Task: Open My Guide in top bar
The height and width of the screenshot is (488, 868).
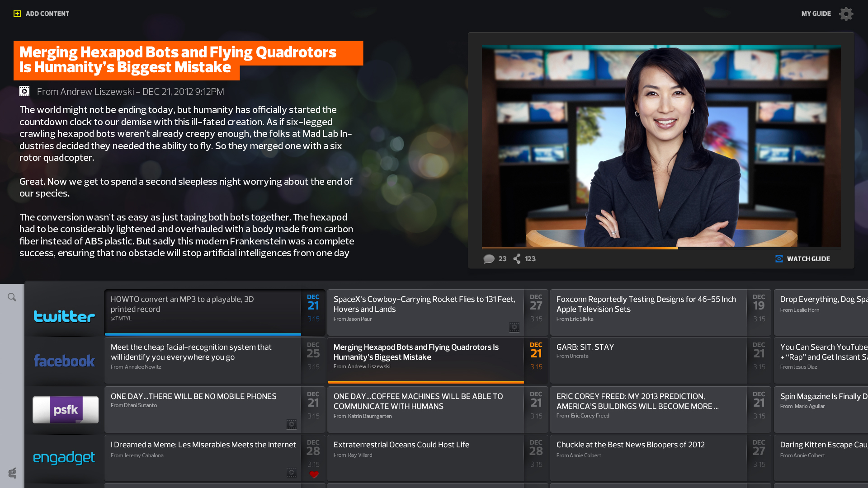Action: tap(816, 14)
